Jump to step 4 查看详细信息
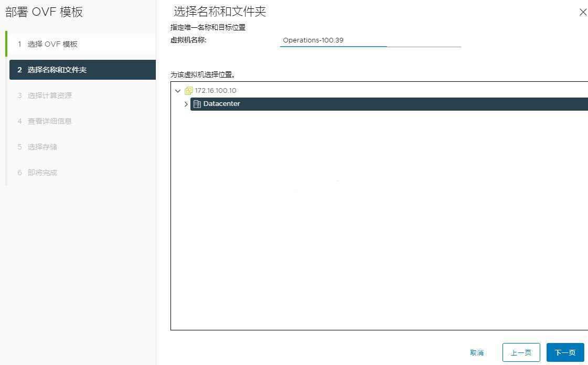588x365 pixels. click(x=49, y=121)
